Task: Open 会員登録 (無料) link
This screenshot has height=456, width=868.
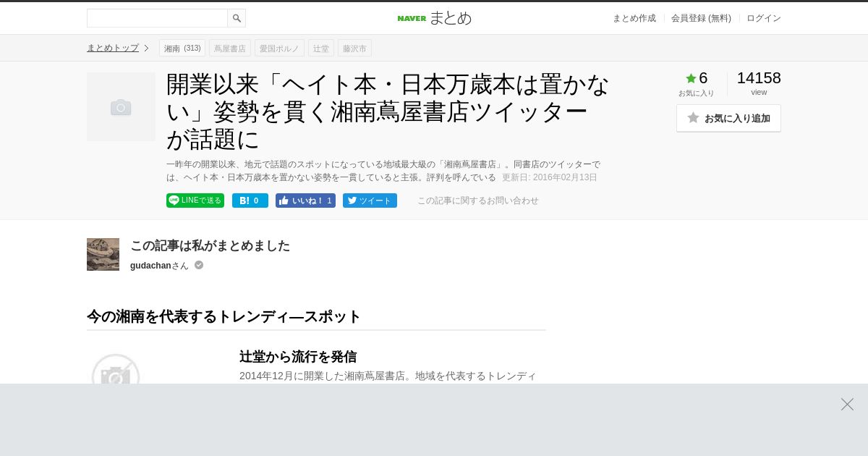Action: click(701, 18)
